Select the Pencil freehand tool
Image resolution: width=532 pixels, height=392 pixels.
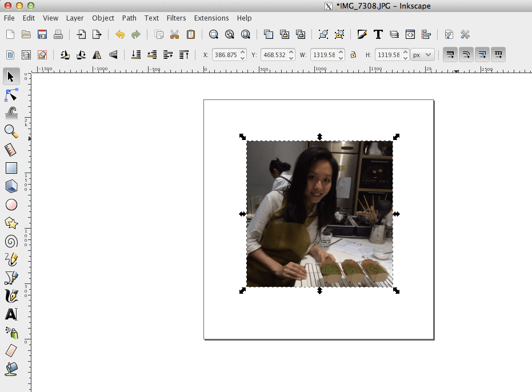(x=11, y=259)
